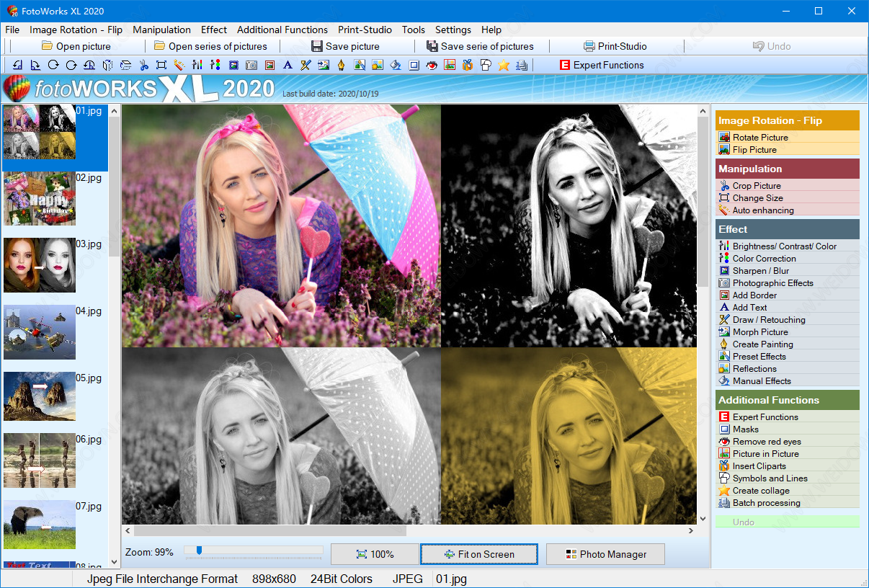Open the Additional Functions menu
The image size is (869, 588).
tap(282, 30)
